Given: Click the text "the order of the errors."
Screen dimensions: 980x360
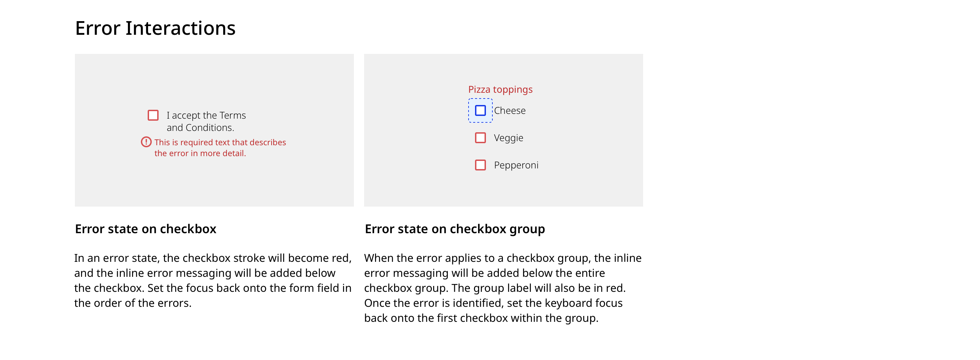Looking at the screenshot, I should (133, 303).
